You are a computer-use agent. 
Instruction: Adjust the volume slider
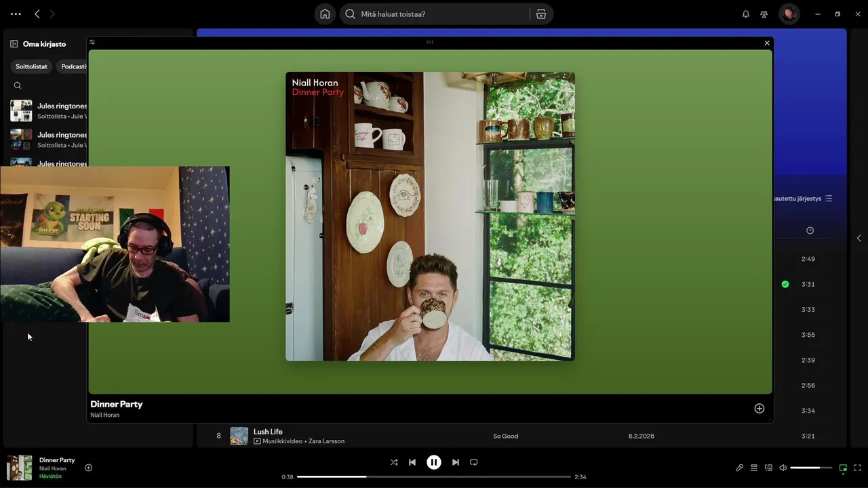tap(811, 468)
